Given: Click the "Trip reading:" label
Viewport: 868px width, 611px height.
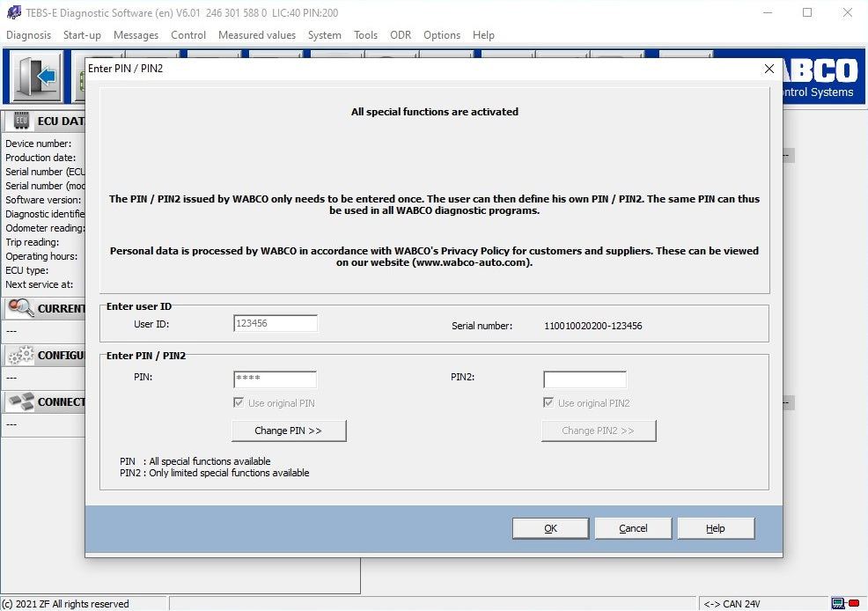Looking at the screenshot, I should (32, 242).
